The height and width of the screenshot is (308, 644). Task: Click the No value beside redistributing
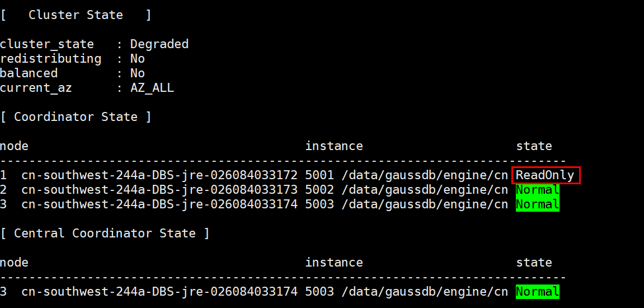coord(138,59)
